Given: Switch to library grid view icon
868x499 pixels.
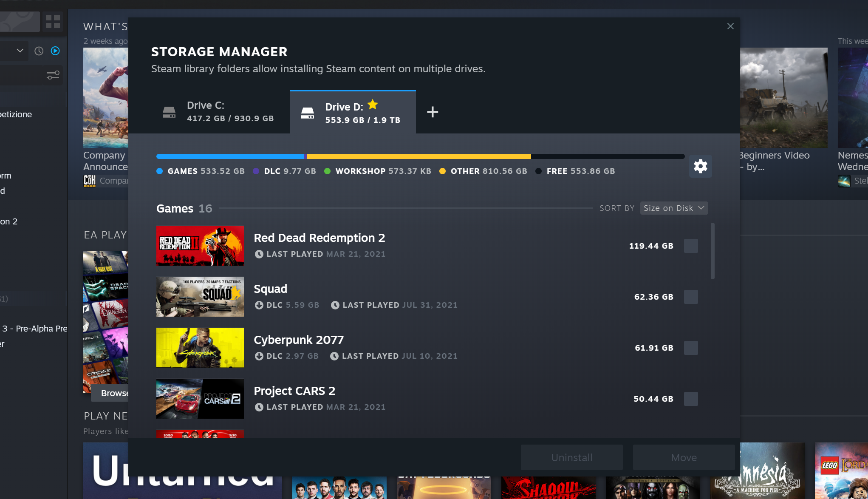Looking at the screenshot, I should 53,21.
